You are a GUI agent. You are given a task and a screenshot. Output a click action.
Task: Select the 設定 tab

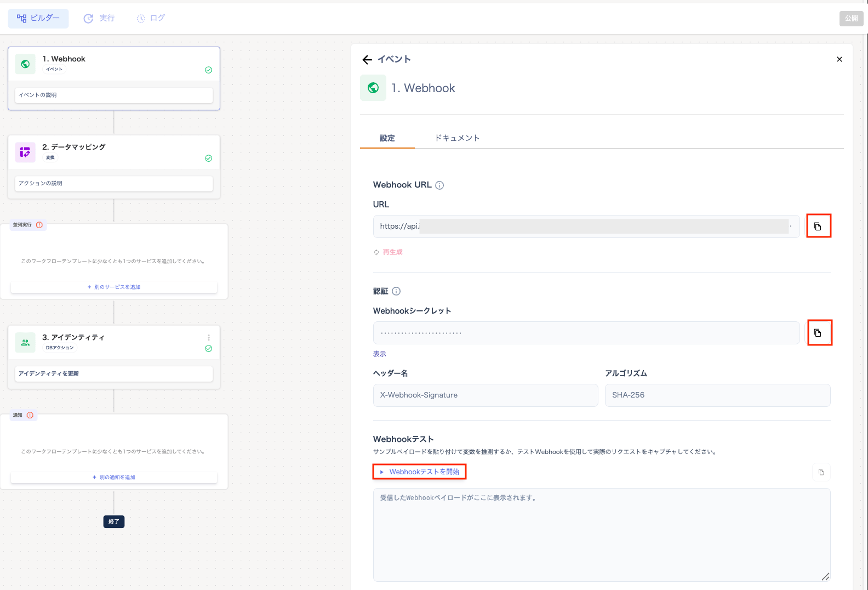point(387,138)
